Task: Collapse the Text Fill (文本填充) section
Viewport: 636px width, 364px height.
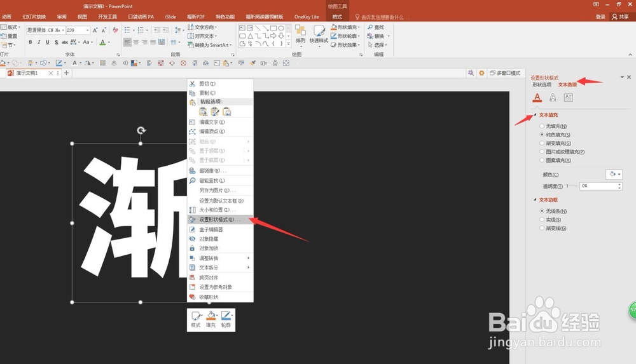Action: [536, 115]
